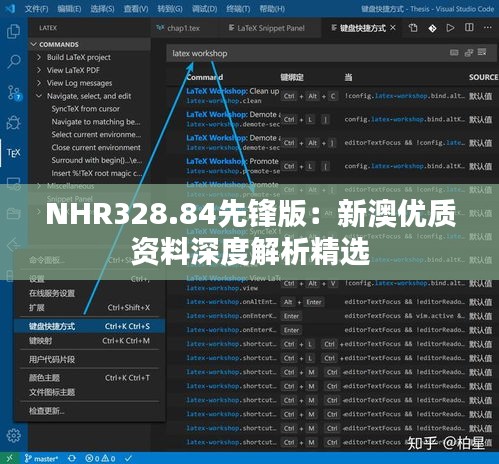This screenshot has height=464, width=499.
Task: Click the 键绑定 column header
Action: click(x=292, y=77)
